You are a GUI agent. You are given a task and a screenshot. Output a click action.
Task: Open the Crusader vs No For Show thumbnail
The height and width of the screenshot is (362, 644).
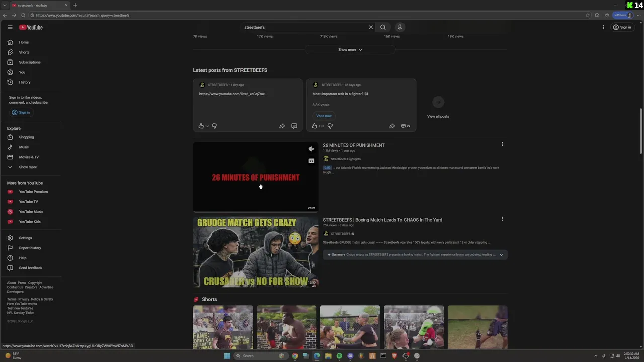[x=256, y=252]
